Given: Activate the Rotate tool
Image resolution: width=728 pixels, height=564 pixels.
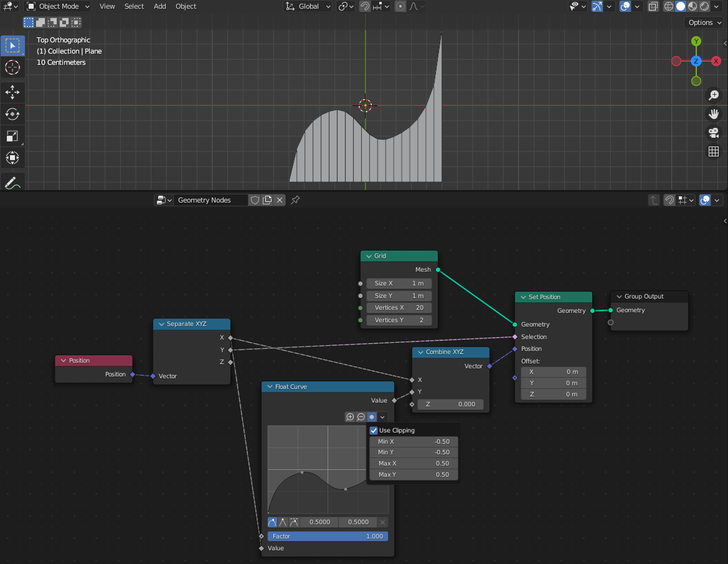Looking at the screenshot, I should point(12,114).
